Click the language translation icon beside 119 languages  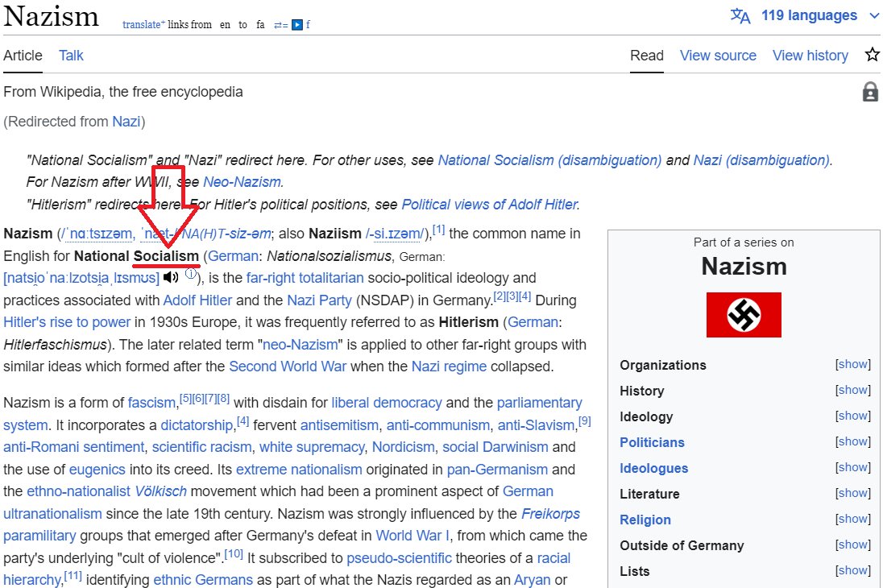pyautogui.click(x=740, y=16)
